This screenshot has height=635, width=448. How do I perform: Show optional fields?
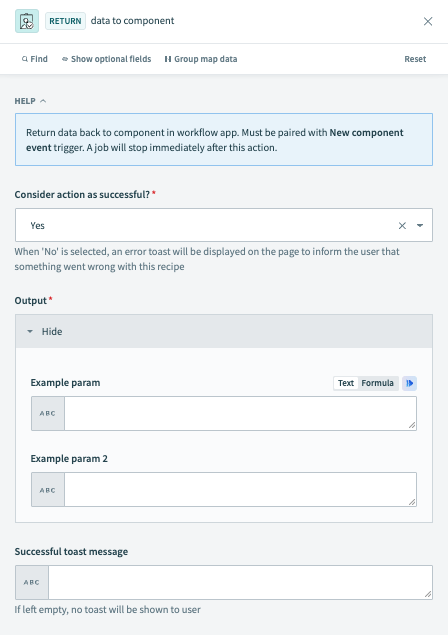point(107,59)
